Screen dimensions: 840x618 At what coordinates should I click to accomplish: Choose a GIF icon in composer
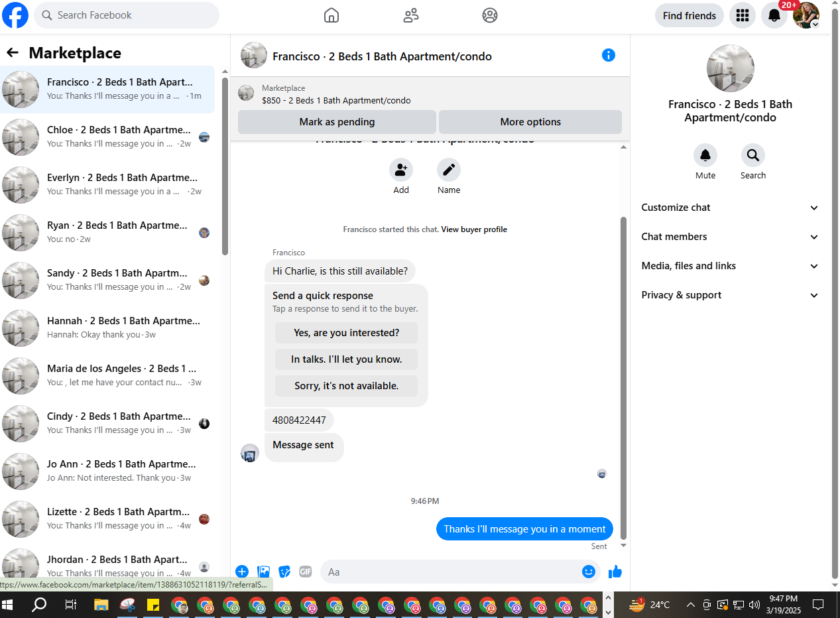tap(306, 572)
